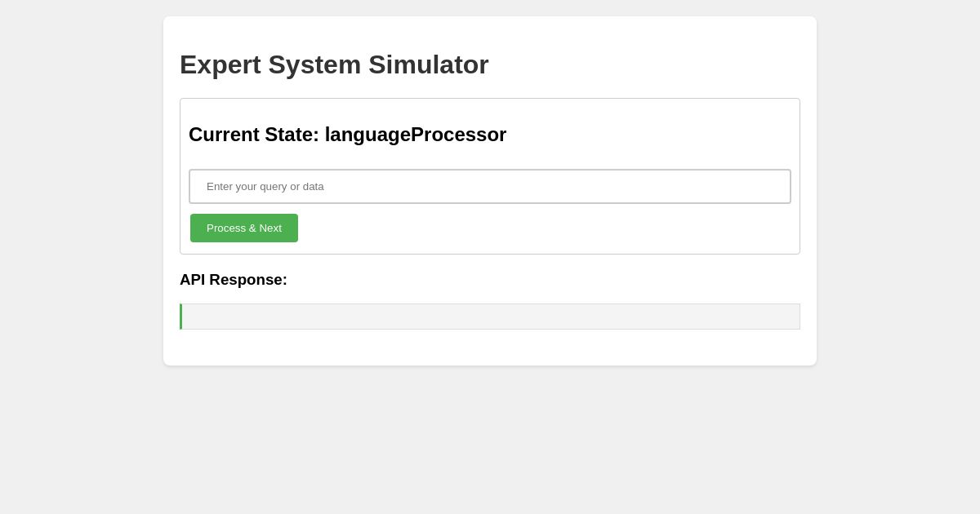
Task: Click the green accent bar beside response area
Action: coord(181,317)
